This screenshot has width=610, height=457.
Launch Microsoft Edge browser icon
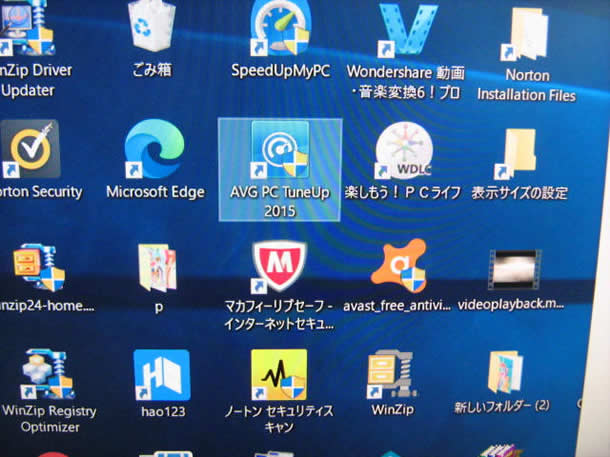tap(154, 149)
